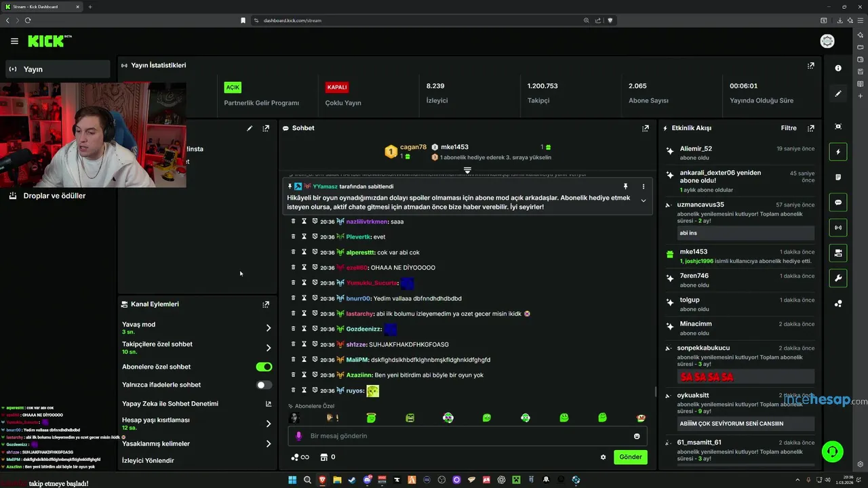
Task: Pop out the Etkinlik Akışı panel
Action: (810, 128)
